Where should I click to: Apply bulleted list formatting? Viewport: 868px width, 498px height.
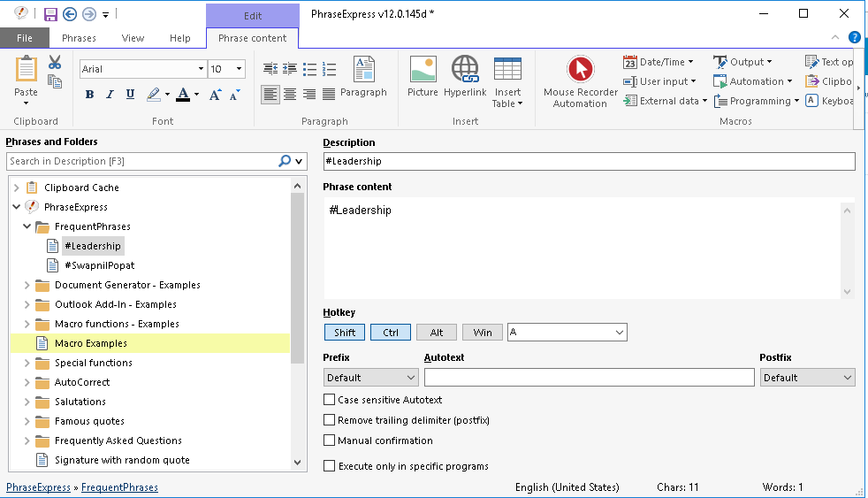[x=309, y=69]
